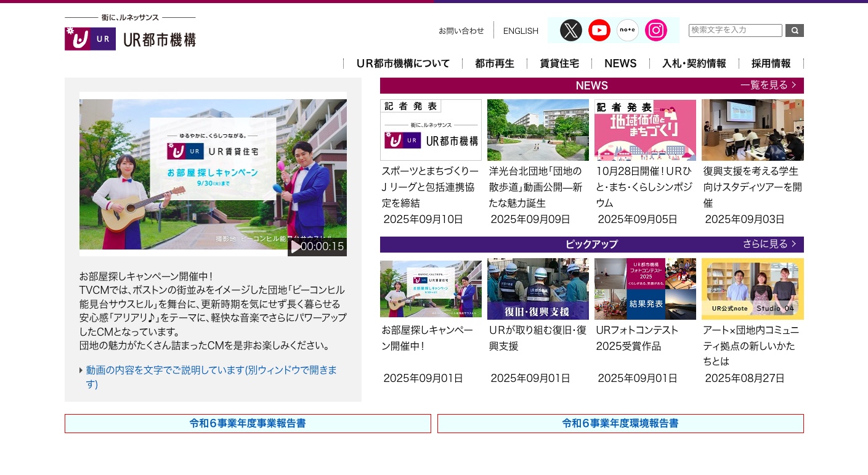This screenshot has height=475, width=868.
Task: Open the 都市再生 menu
Action: pyautogui.click(x=494, y=63)
